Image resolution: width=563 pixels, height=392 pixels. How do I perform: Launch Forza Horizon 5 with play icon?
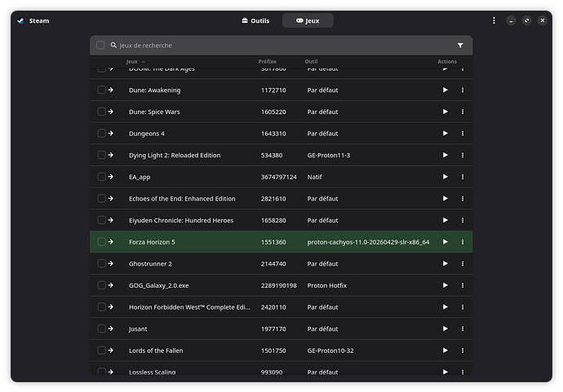tap(445, 242)
